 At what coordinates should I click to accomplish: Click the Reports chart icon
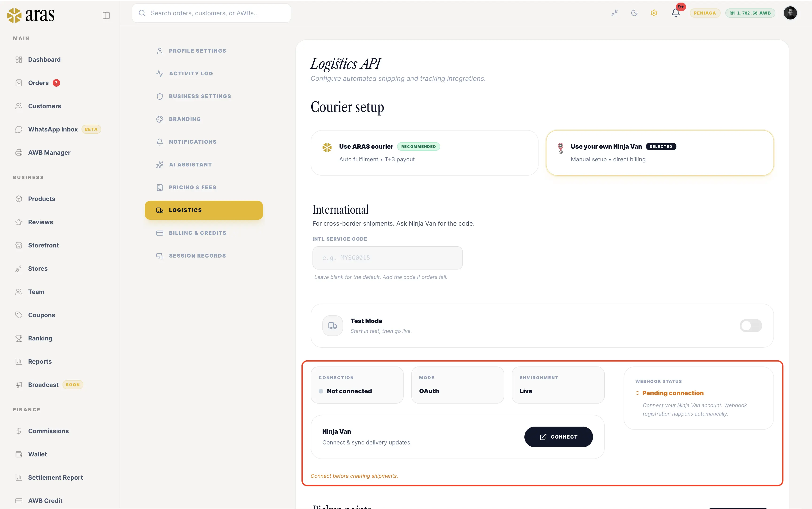(x=19, y=362)
